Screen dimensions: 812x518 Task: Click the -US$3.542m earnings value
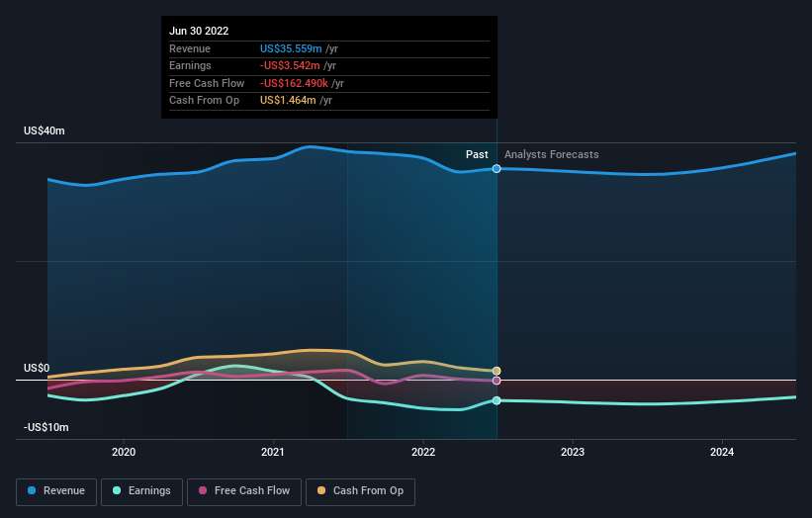pos(290,65)
